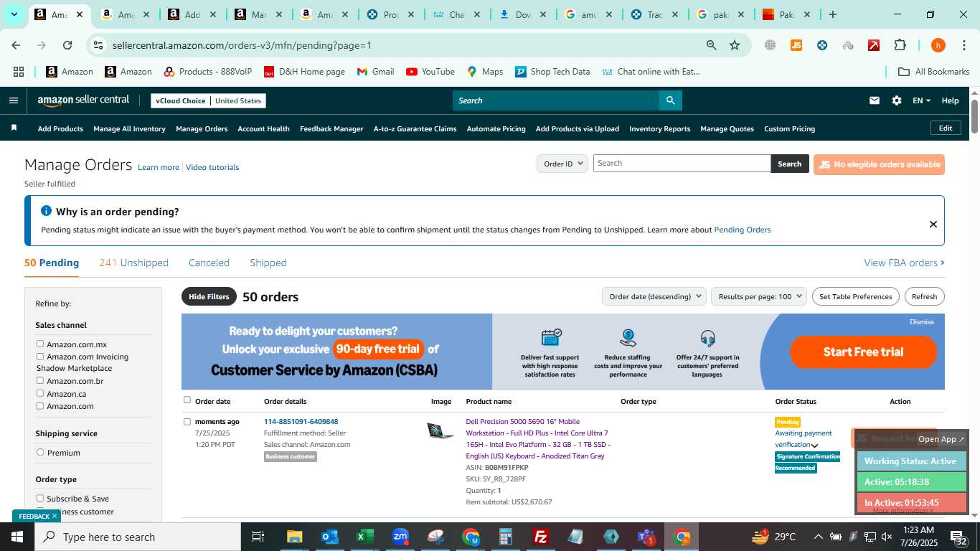Switch to the Canceled tab
The height and width of the screenshot is (551, 980).
click(x=209, y=263)
